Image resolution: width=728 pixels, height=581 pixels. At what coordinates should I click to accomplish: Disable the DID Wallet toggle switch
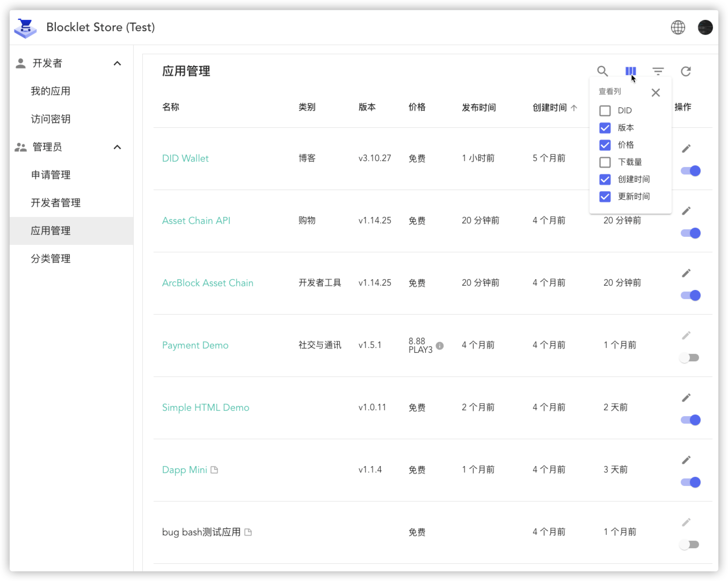coord(690,171)
